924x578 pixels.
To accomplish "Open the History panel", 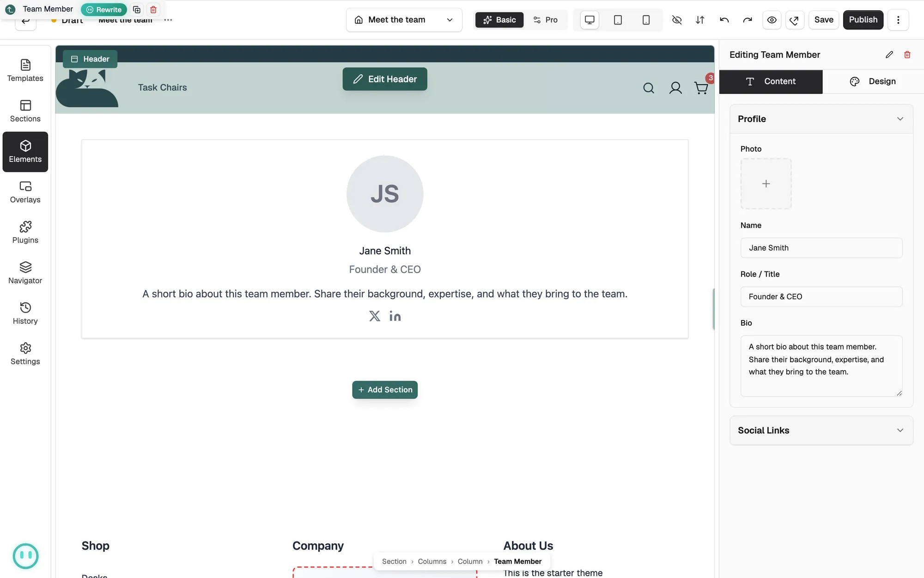I will [25, 314].
